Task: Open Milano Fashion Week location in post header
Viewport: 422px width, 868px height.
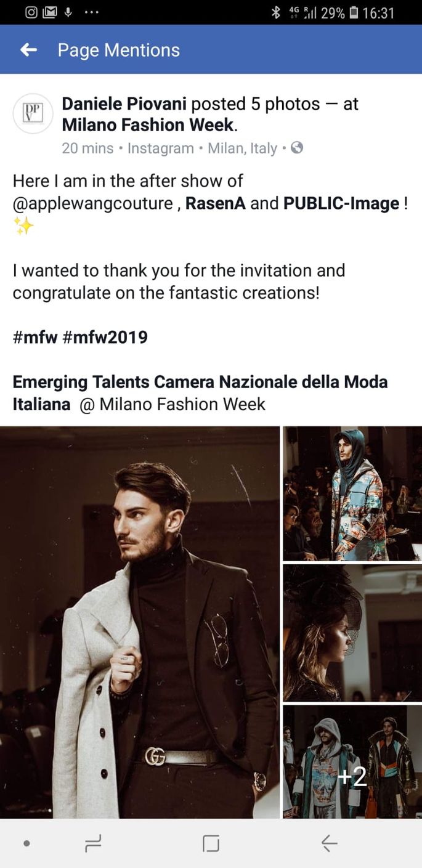Action: 148,125
